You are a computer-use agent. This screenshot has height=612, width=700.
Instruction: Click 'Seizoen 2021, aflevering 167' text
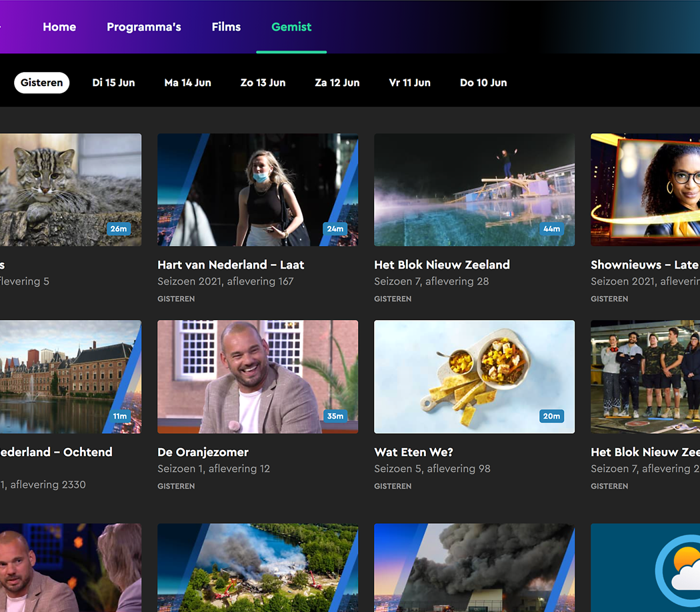click(x=225, y=281)
